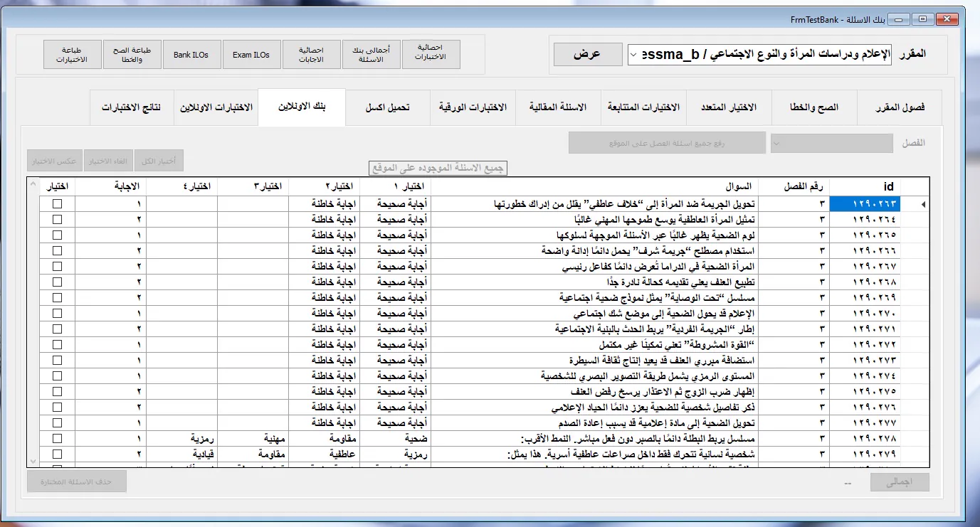Check the box for row ١٢٩٠٢٧٨

(58, 439)
